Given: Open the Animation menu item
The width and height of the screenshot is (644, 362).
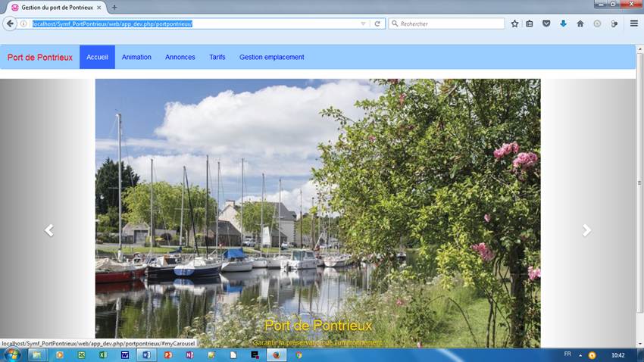Looking at the screenshot, I should (136, 58).
